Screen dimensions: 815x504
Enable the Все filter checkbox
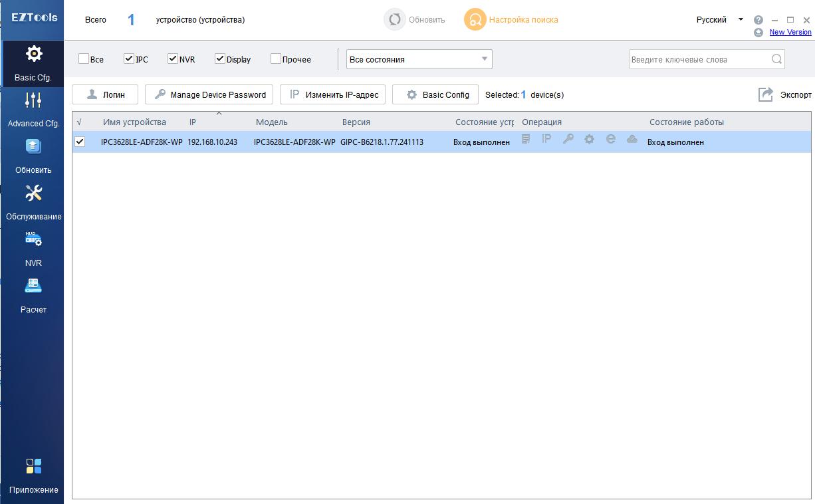click(x=84, y=59)
